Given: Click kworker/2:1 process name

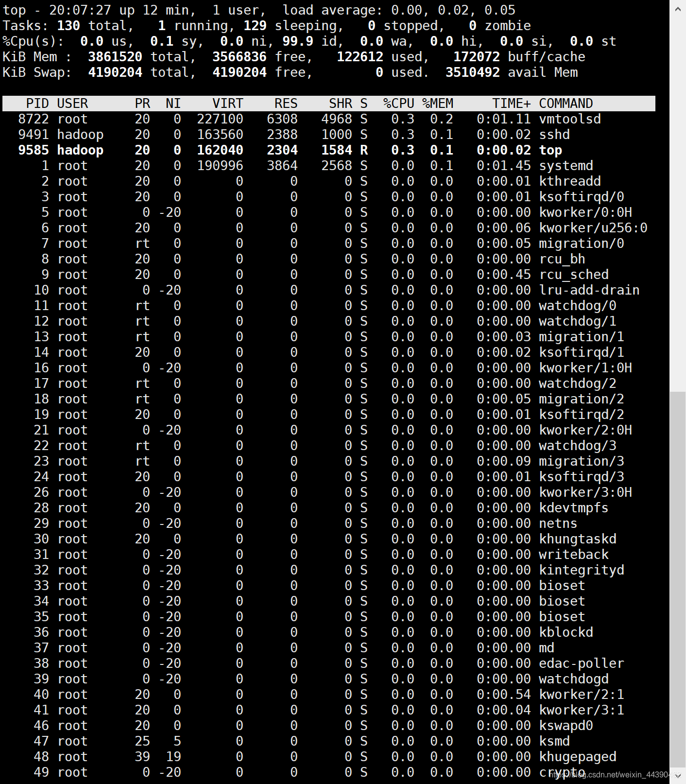Looking at the screenshot, I should click(x=582, y=695).
